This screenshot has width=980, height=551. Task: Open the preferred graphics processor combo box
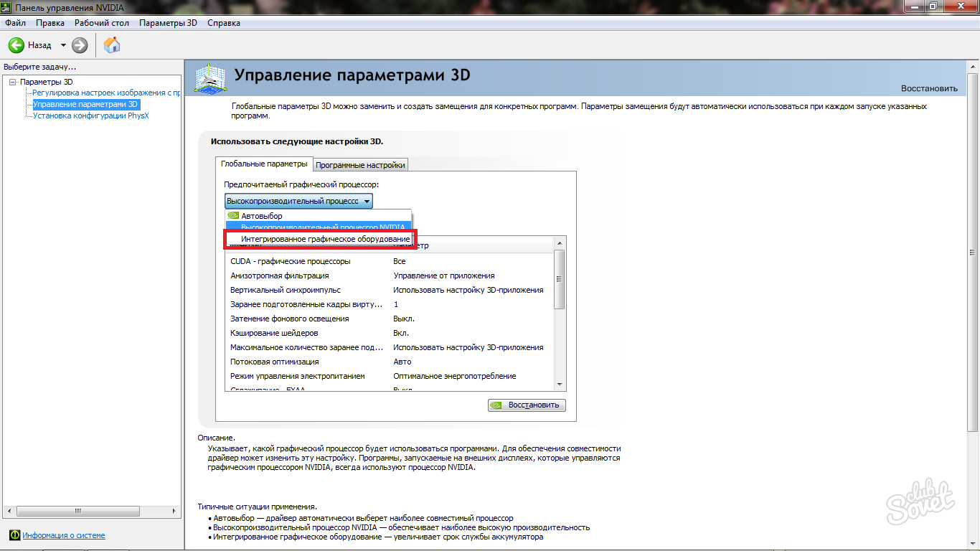point(298,202)
